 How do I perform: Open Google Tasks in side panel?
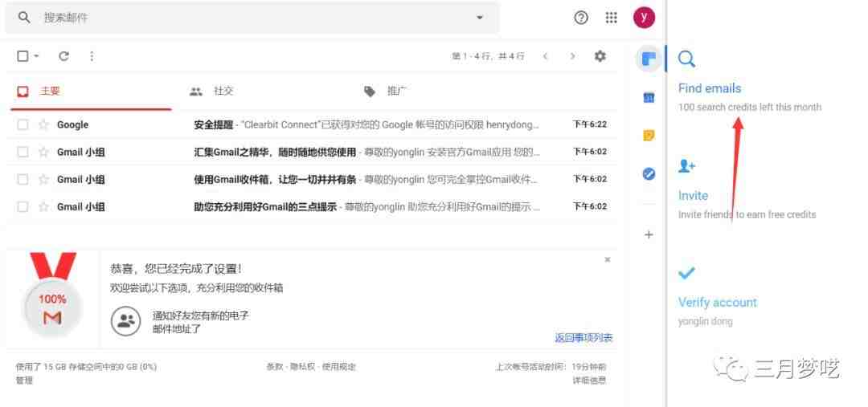tap(649, 173)
